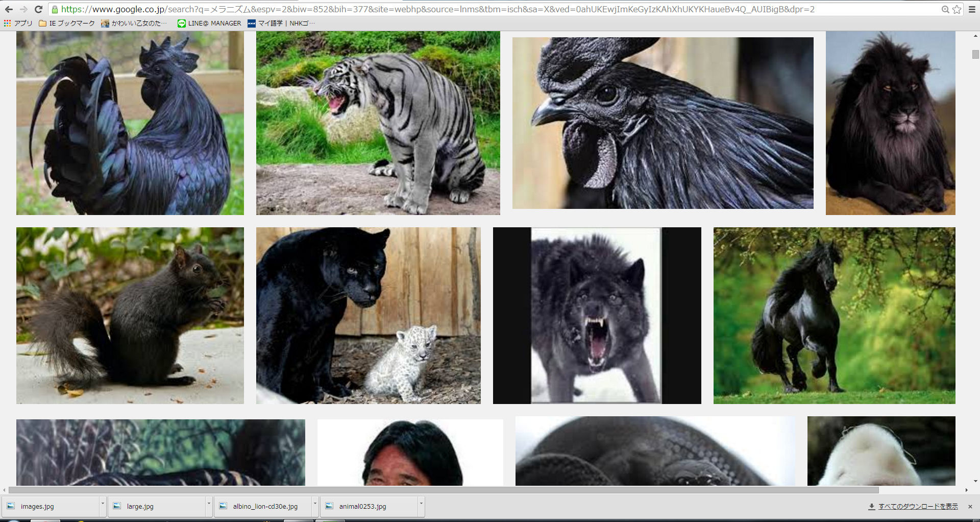Viewport: 980px width, 522px height.
Task: Click the vertical scrollbar thumb
Action: pyautogui.click(x=975, y=54)
